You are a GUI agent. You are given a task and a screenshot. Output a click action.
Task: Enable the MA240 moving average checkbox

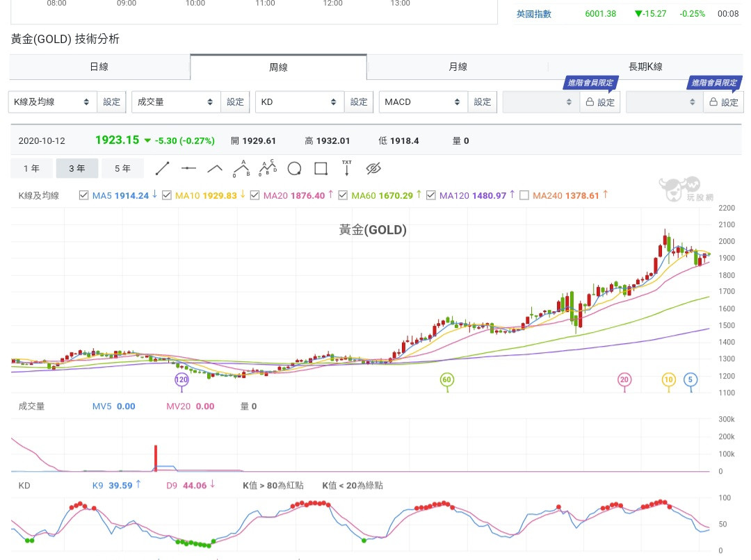tap(524, 195)
